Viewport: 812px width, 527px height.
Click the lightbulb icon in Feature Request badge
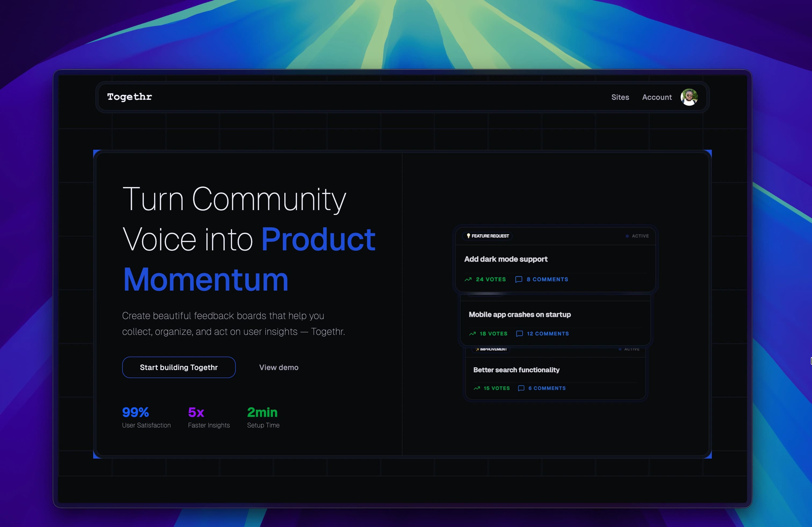pyautogui.click(x=469, y=236)
